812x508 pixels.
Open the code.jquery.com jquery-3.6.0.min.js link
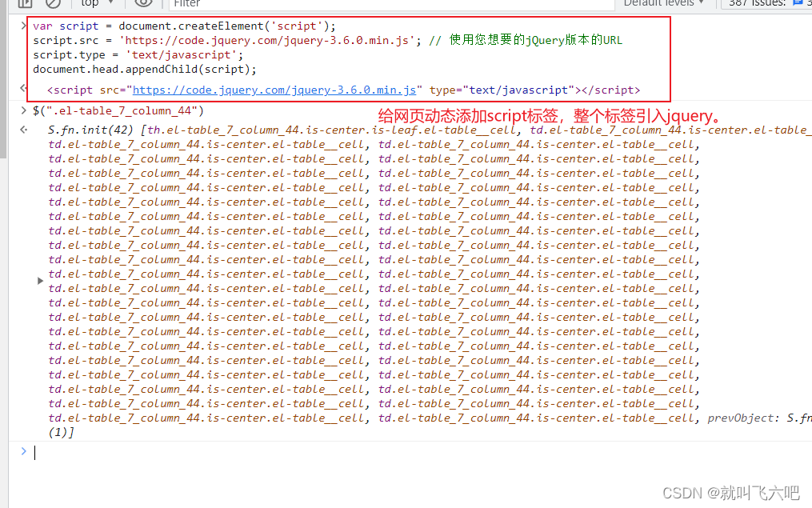(x=274, y=90)
